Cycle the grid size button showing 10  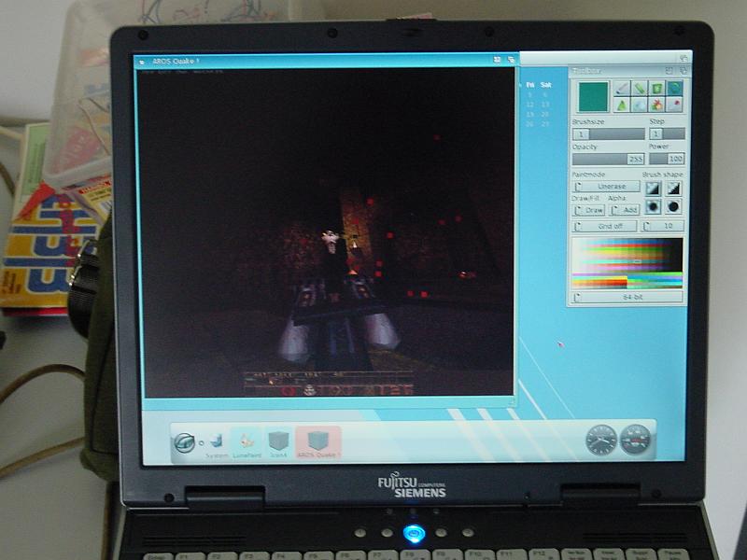point(663,226)
